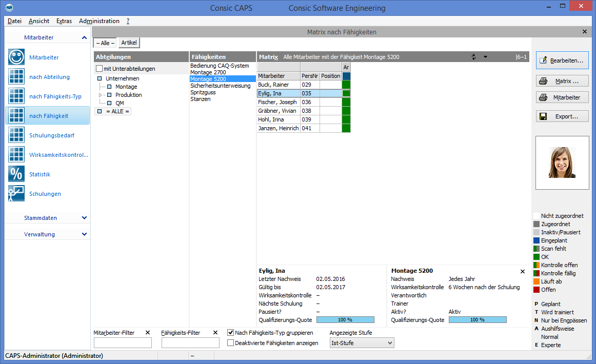Open the Wirksamkeitskontrolle icon
Viewport: 596px width, 364px height.
tap(16, 155)
